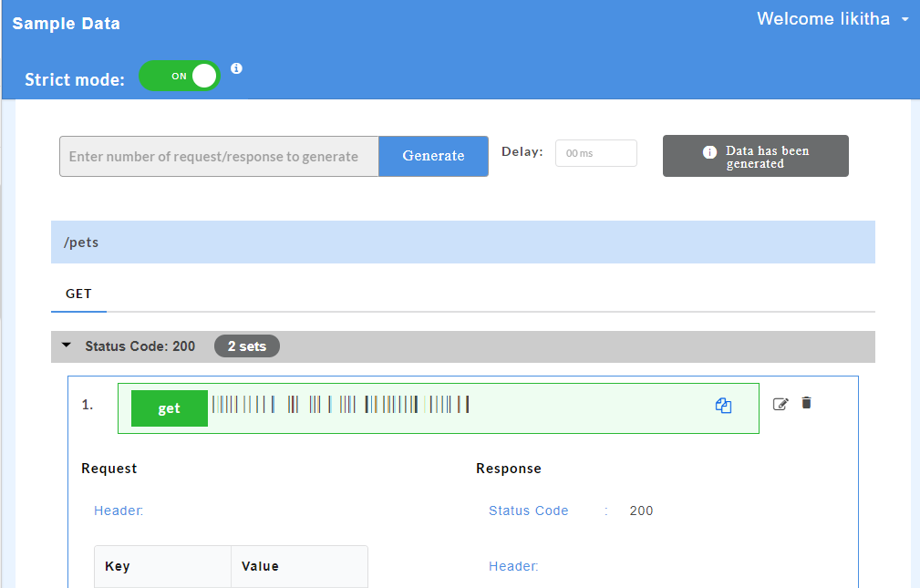This screenshot has width=920, height=588.
Task: Switch to the GET tab
Action: pos(78,294)
